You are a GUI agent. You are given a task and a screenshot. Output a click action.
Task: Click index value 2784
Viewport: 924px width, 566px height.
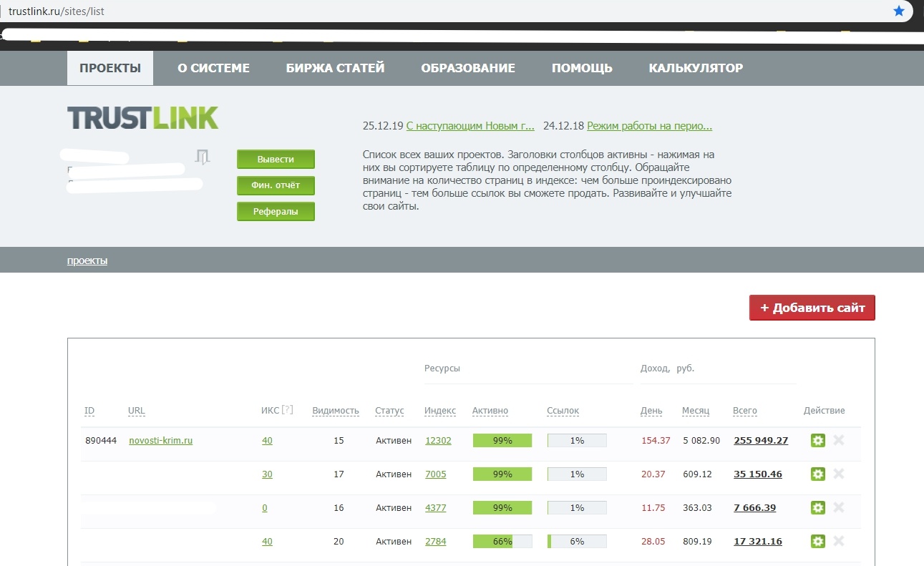coord(436,541)
